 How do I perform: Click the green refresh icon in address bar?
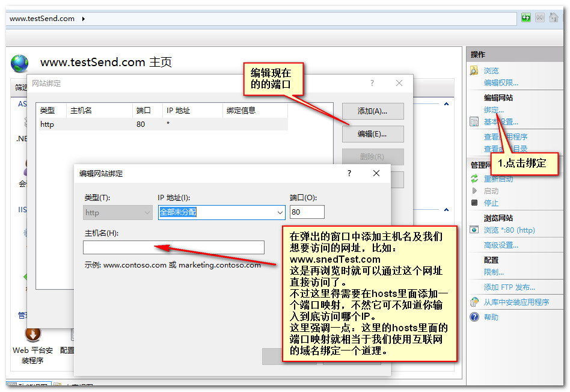526,18
